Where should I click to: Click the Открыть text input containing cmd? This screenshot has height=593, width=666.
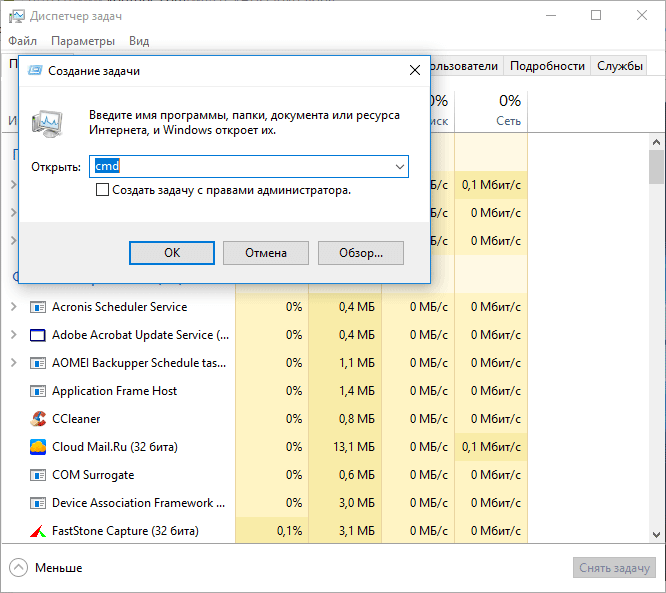click(240, 167)
